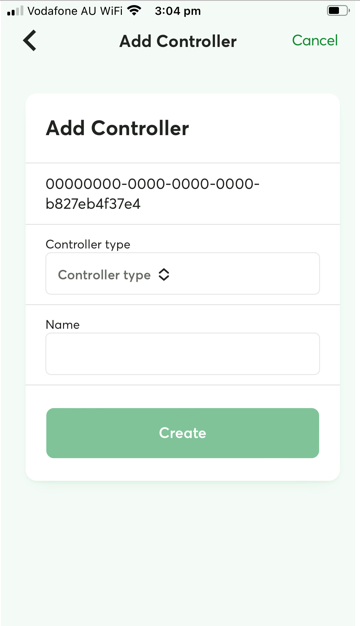
Task: Tap the WiFi status icon
Action: pyautogui.click(x=135, y=11)
